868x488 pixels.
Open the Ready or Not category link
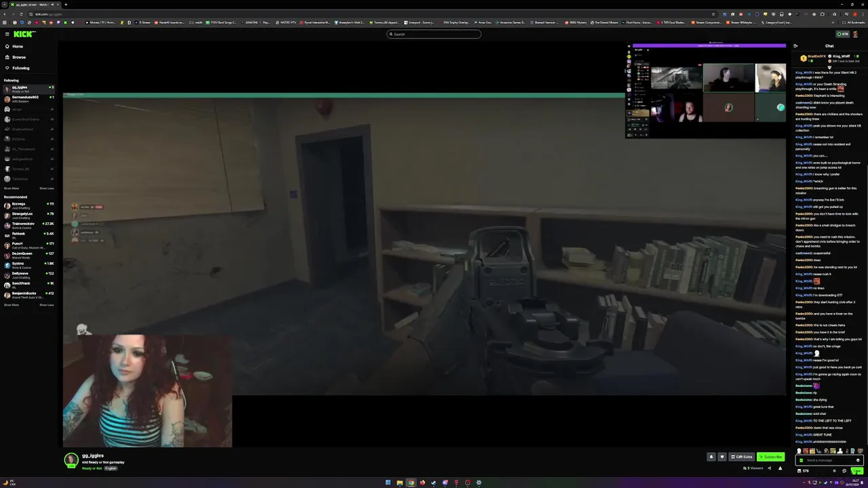(92, 468)
